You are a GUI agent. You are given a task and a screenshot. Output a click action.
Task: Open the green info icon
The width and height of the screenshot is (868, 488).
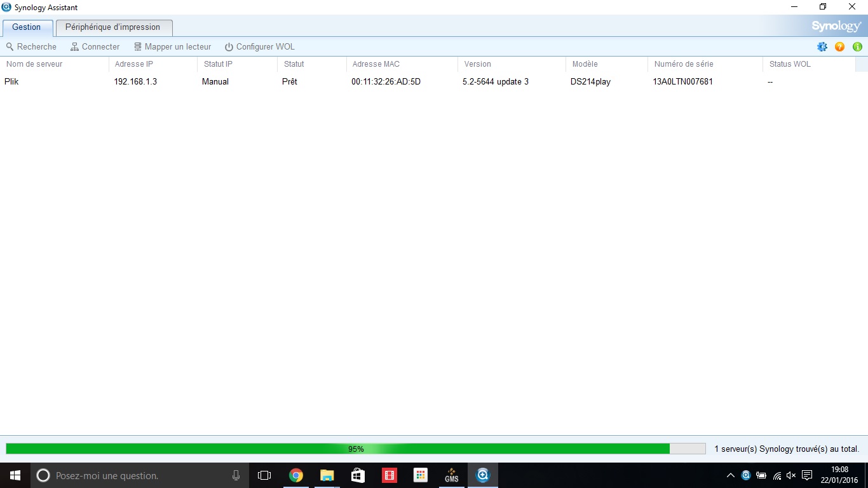click(857, 47)
